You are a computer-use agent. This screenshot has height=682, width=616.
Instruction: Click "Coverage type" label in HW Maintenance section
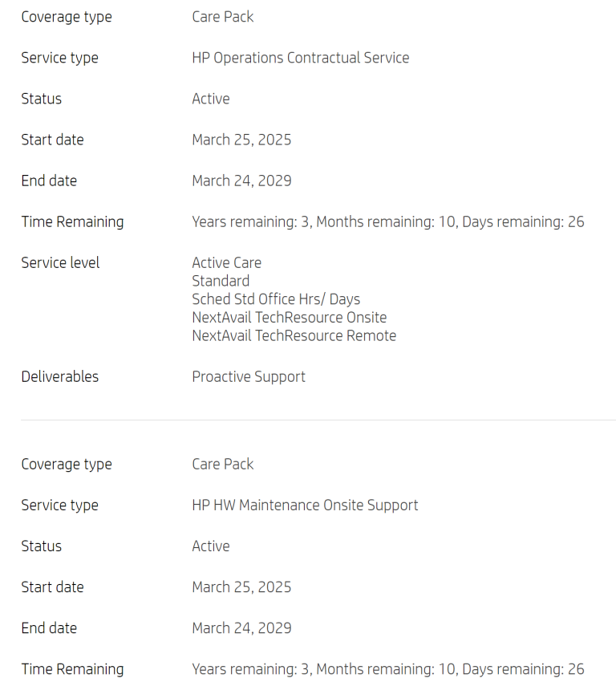tap(67, 464)
